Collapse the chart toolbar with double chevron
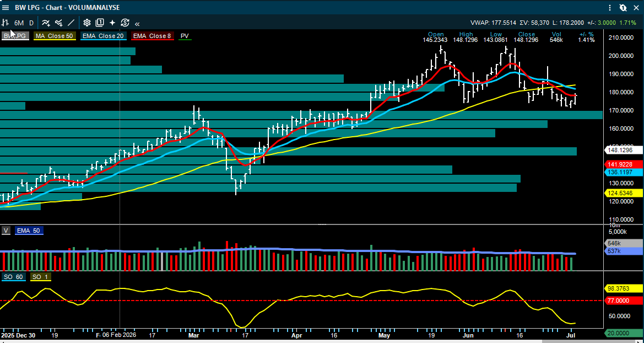The image size is (644, 343). click(137, 24)
